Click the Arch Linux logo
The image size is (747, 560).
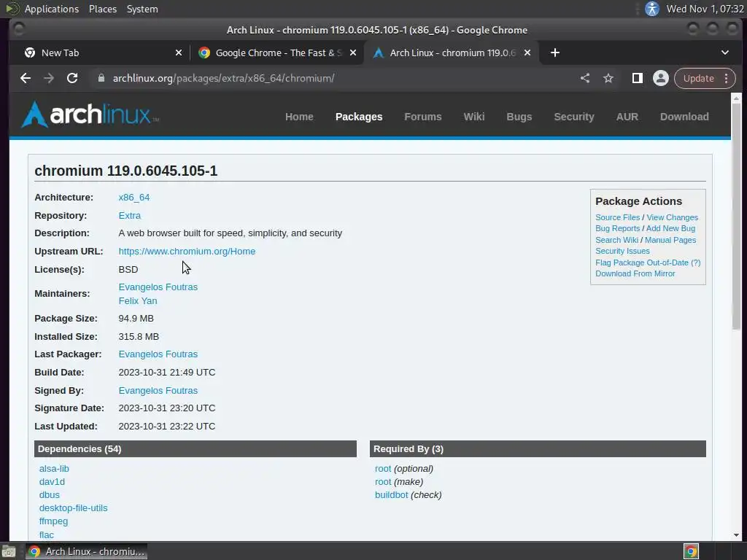click(90, 114)
